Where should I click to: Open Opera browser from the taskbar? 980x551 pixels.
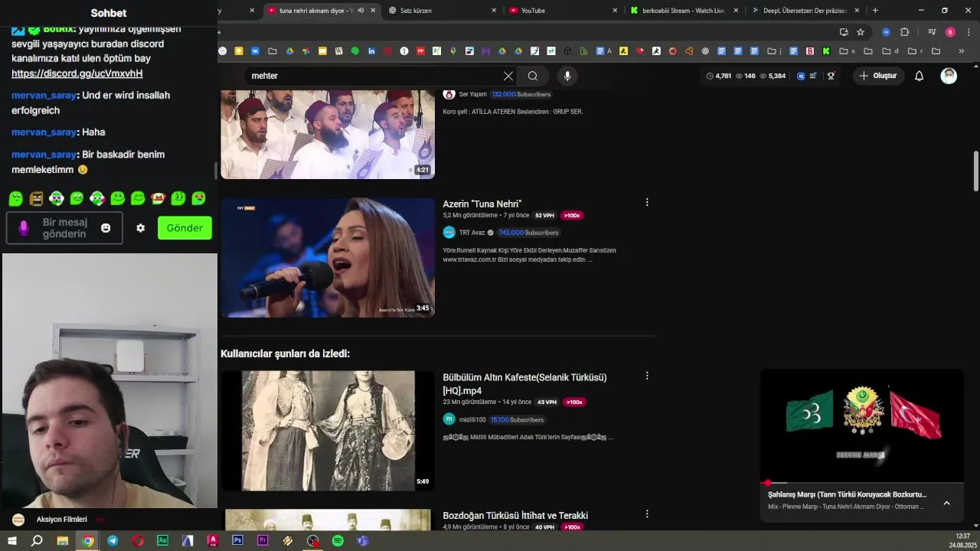point(138,540)
